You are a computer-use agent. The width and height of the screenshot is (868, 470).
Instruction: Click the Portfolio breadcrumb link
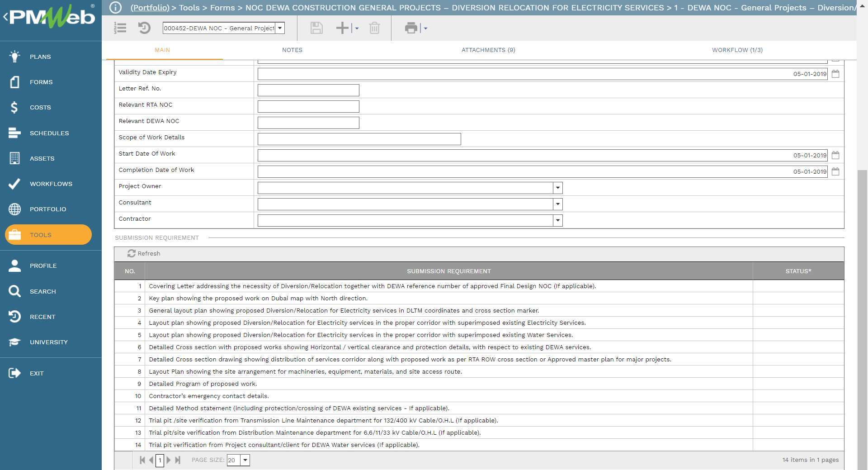click(x=150, y=8)
